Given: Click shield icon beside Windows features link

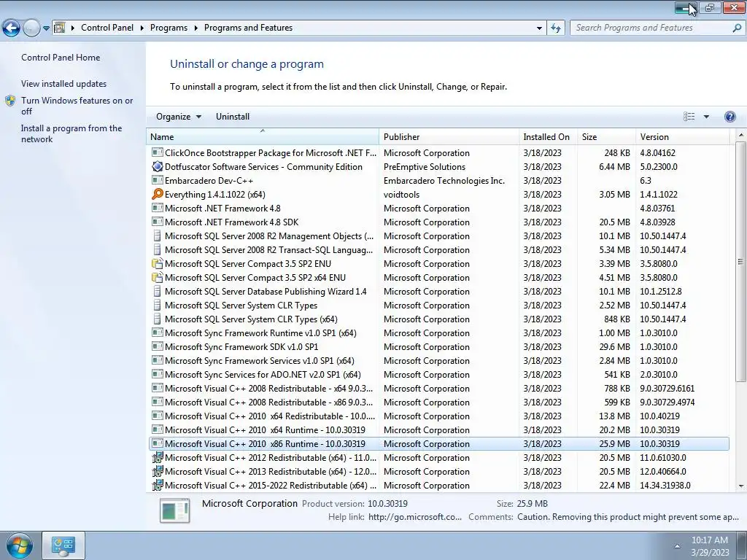Looking at the screenshot, I should (10, 101).
